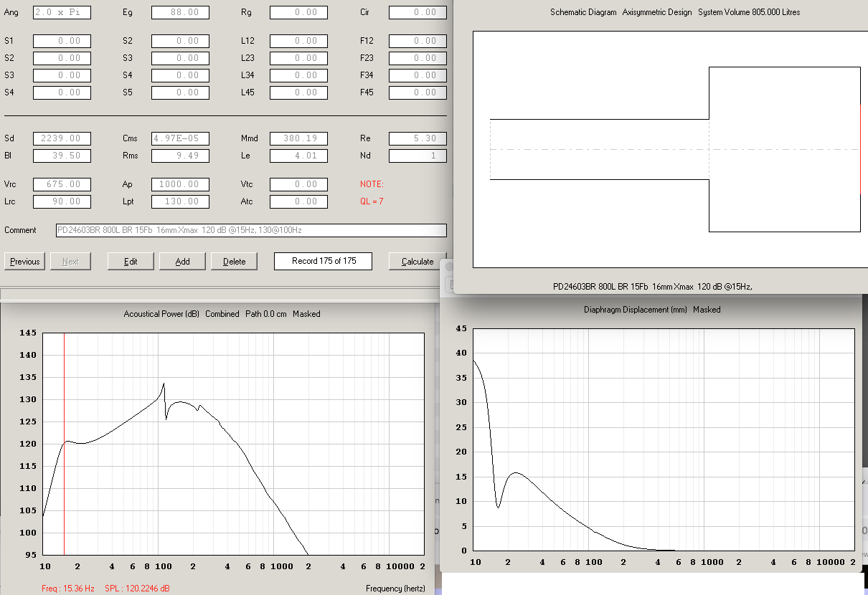Select the Rg input field
Image resolution: width=868 pixels, height=595 pixels.
[x=298, y=12]
